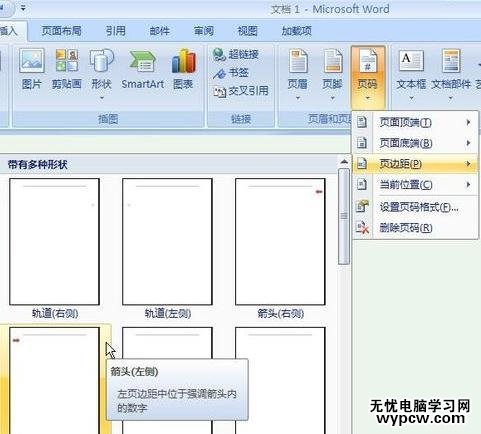Open the Footer (页脚) gallery
481x434 pixels.
[332, 74]
